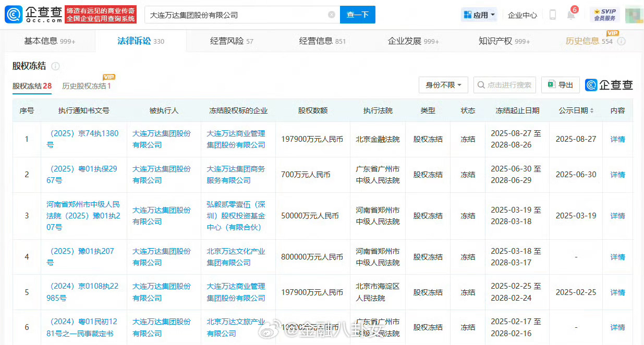Click the 冻结起止日期 column header
This screenshot has width=644, height=345.
517,110
